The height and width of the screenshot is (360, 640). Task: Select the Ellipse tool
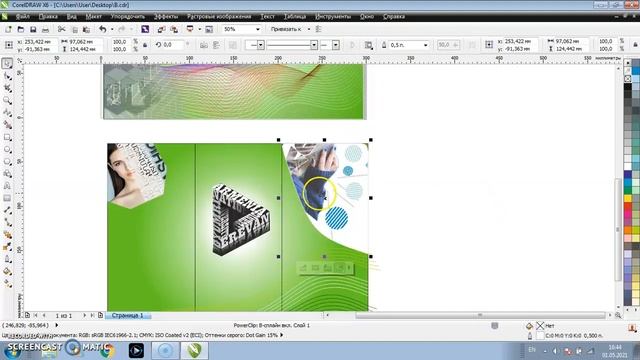(x=7, y=149)
